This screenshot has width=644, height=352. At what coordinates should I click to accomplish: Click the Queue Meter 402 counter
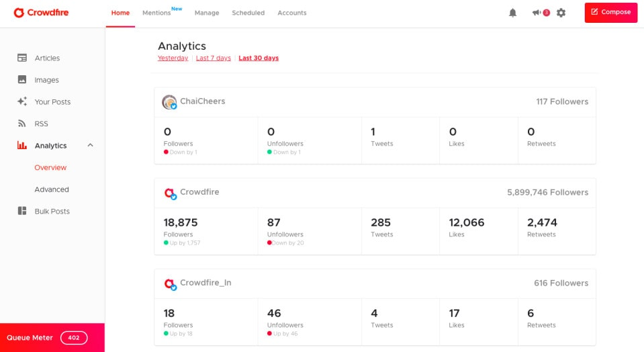74,338
